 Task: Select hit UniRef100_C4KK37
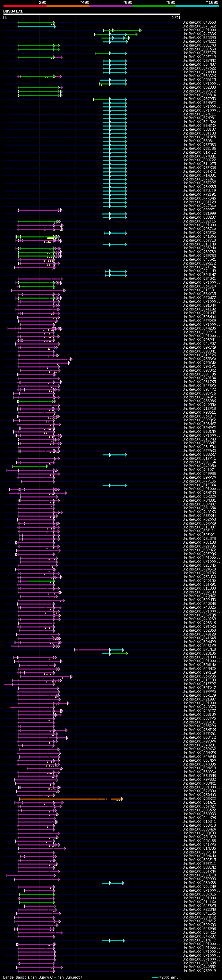click(199, 936)
